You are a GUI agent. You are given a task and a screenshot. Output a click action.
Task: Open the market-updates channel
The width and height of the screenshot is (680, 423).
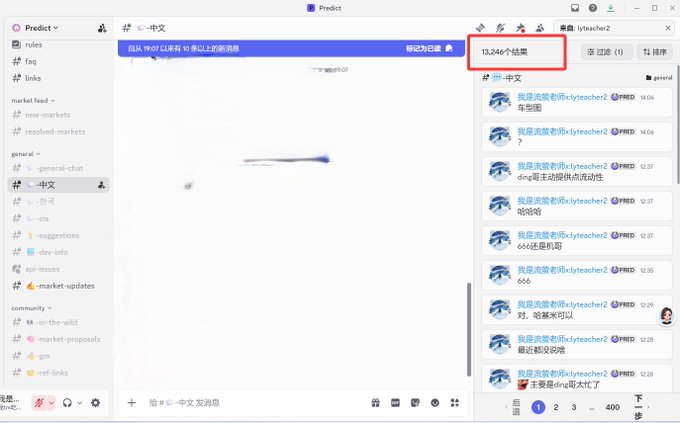pos(59,286)
